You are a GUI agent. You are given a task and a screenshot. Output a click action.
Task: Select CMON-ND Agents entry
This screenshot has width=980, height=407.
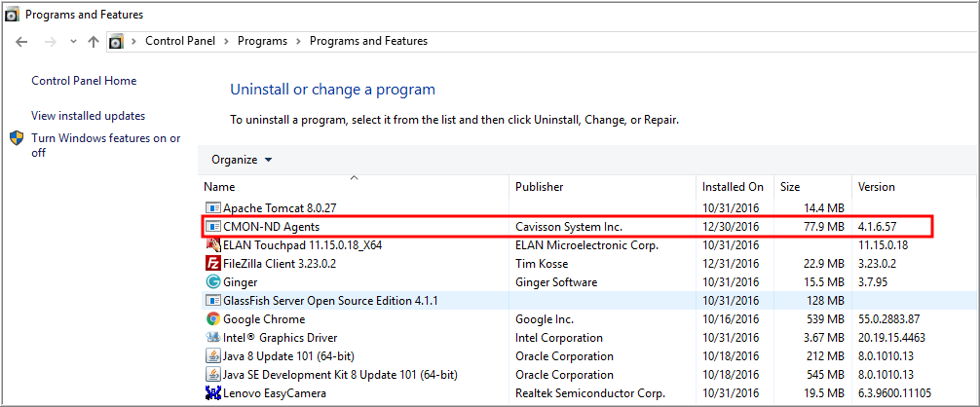point(271,226)
